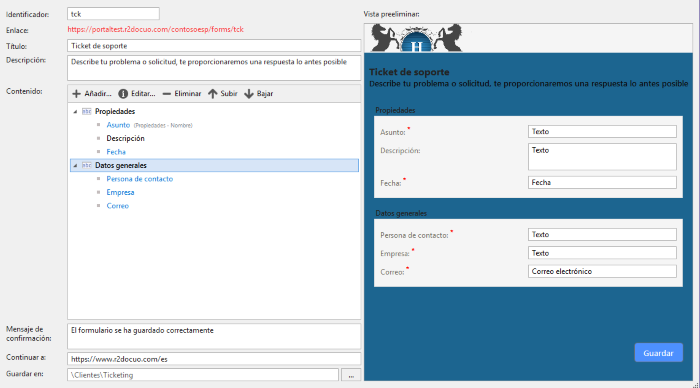The width and height of the screenshot is (700, 388).
Task: Select the Fecha tree item
Action: 116,152
